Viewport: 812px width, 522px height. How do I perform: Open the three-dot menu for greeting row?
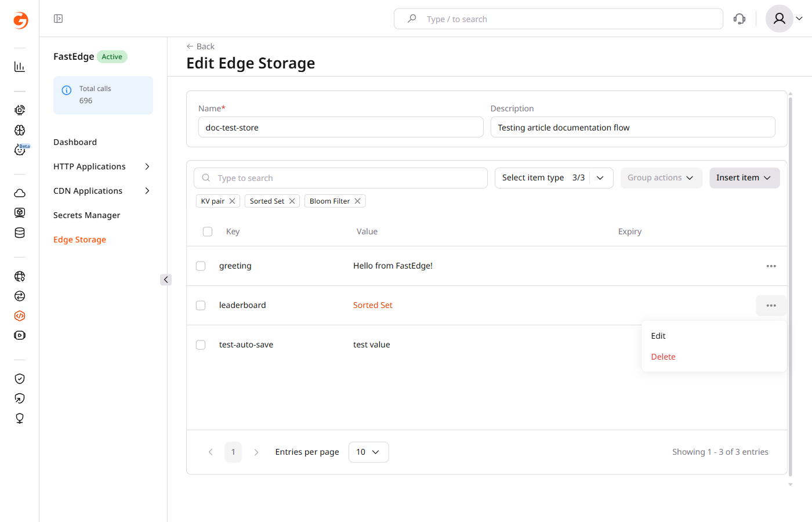click(771, 266)
